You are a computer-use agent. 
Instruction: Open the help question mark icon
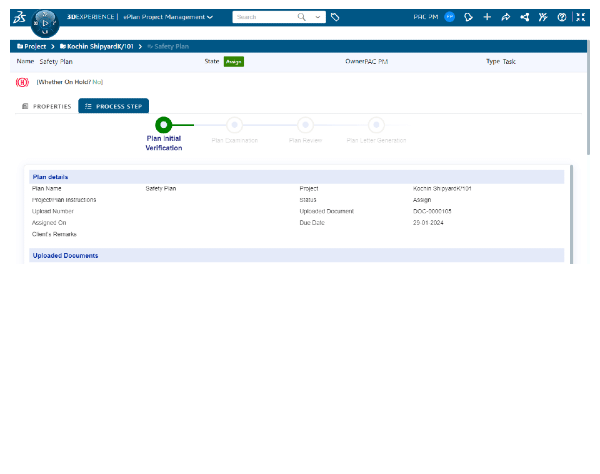(x=562, y=17)
